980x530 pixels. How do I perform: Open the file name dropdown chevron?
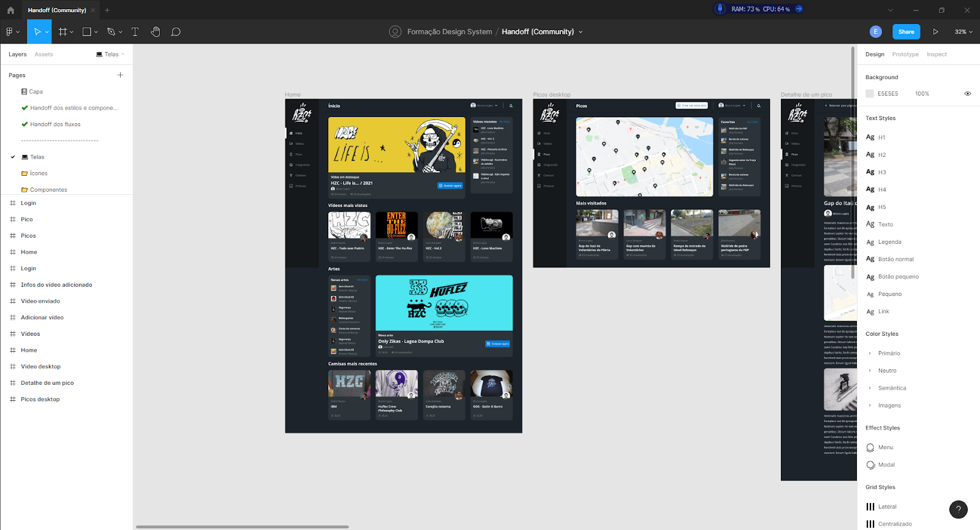point(581,32)
